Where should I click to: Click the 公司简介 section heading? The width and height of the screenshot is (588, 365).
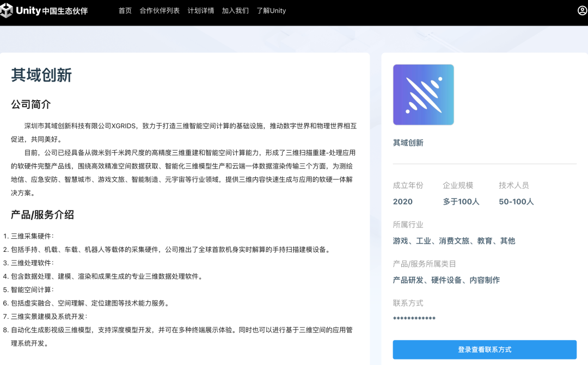pos(30,104)
